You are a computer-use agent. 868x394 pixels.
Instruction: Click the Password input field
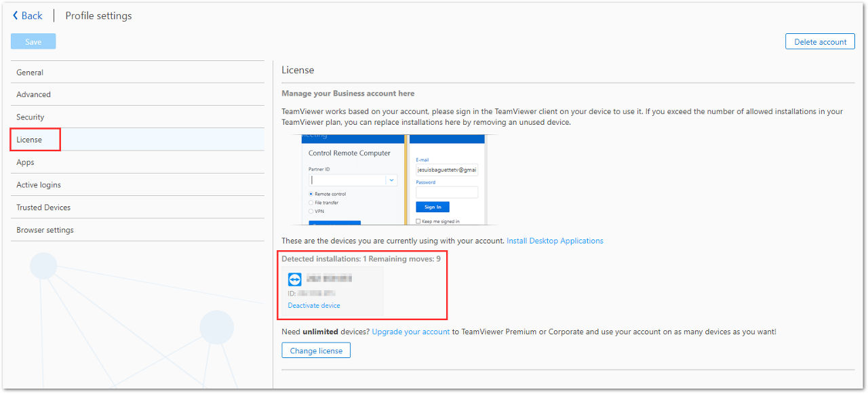tap(447, 192)
